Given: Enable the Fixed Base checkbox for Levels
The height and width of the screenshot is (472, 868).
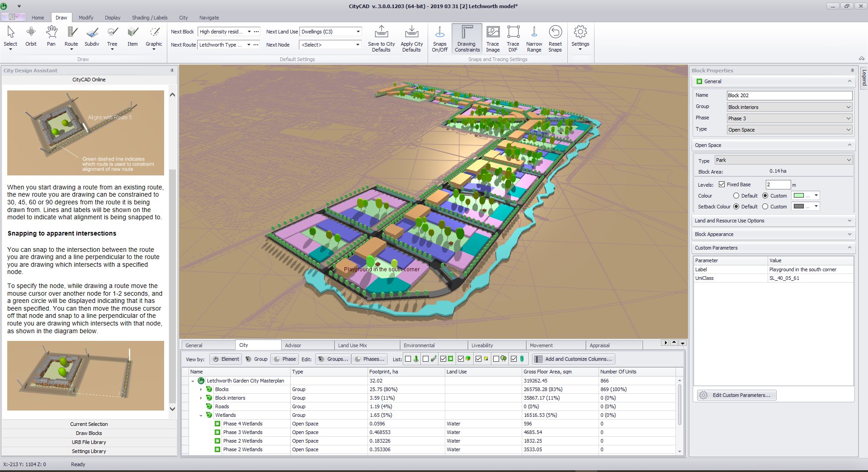Looking at the screenshot, I should (722, 184).
